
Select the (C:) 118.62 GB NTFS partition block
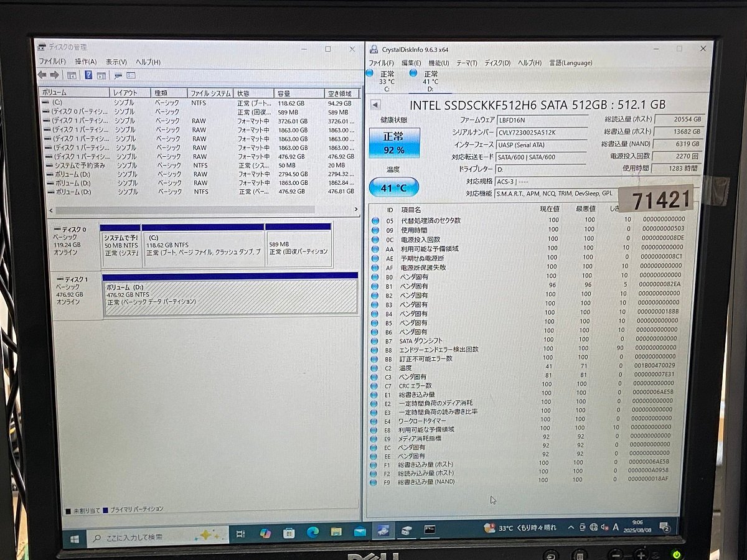(204, 245)
